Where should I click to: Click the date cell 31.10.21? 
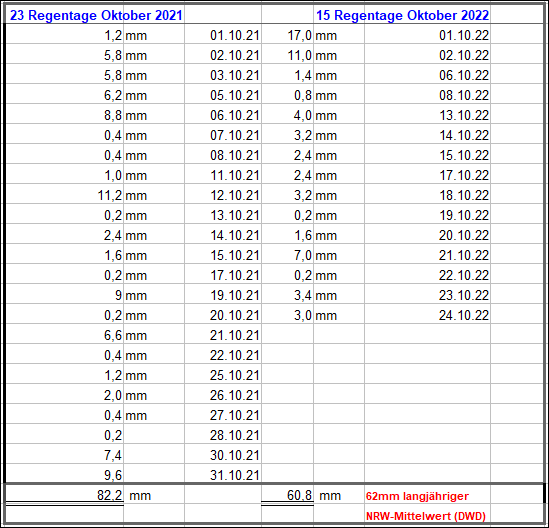[235, 475]
